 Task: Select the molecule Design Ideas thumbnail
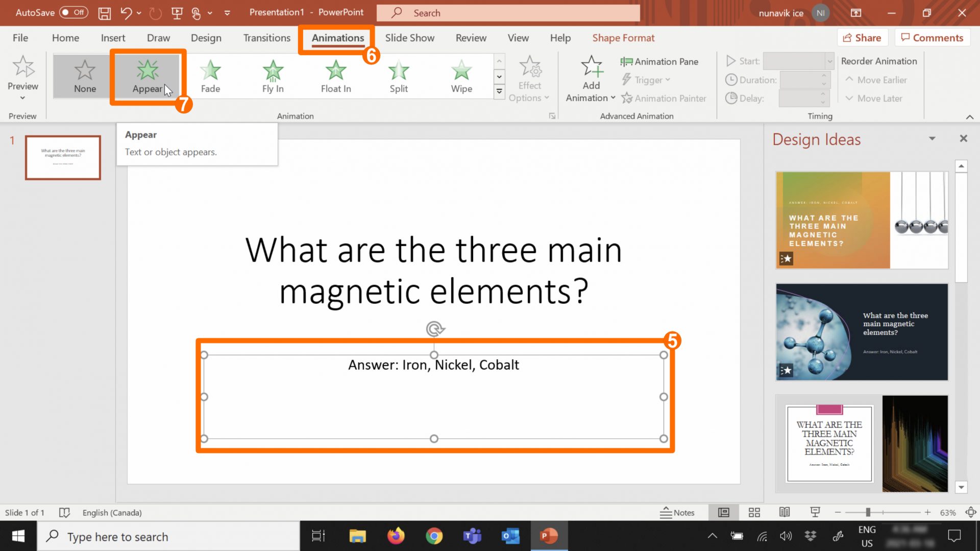coord(861,332)
